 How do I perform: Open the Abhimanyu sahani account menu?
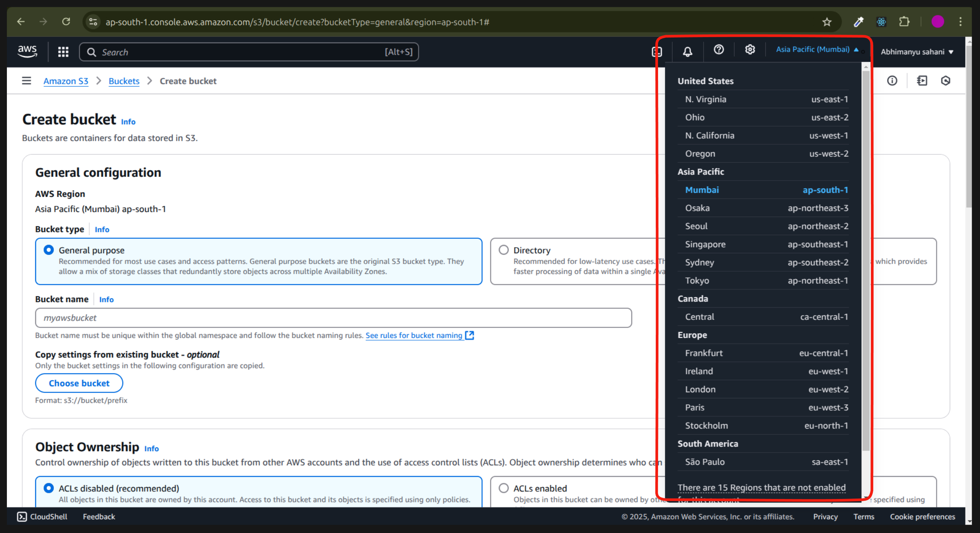(917, 52)
